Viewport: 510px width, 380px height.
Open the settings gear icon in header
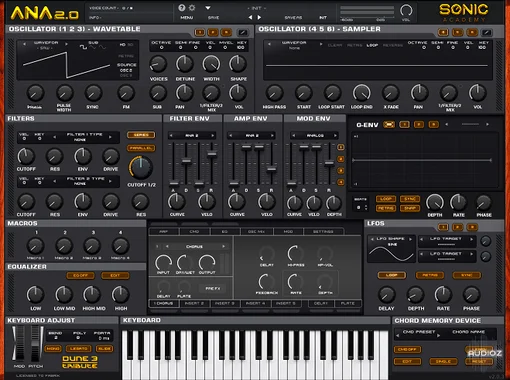click(x=192, y=8)
